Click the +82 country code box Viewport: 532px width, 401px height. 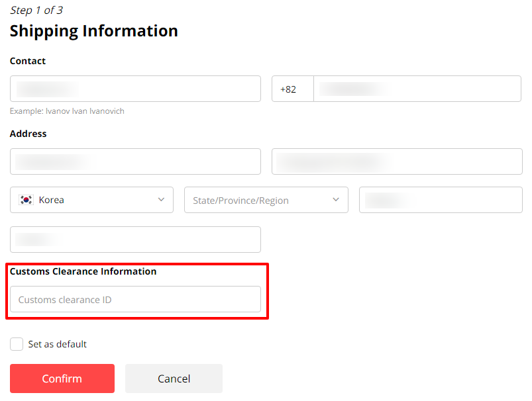click(293, 89)
